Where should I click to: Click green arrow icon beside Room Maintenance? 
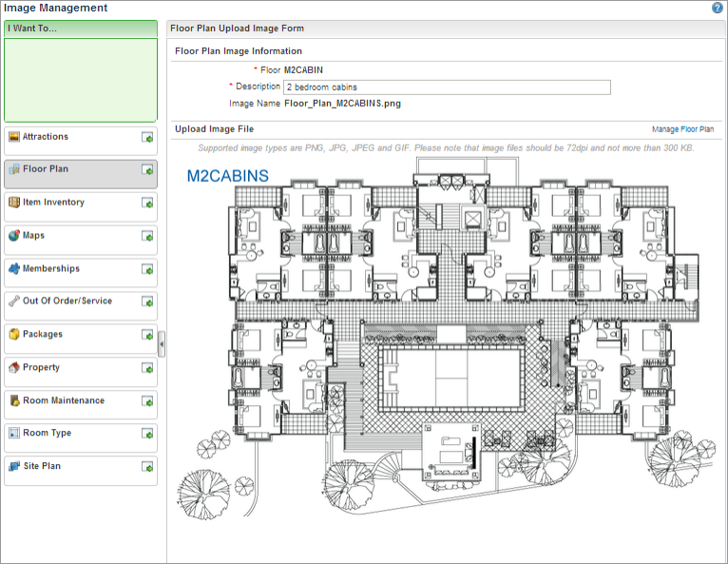click(x=147, y=401)
